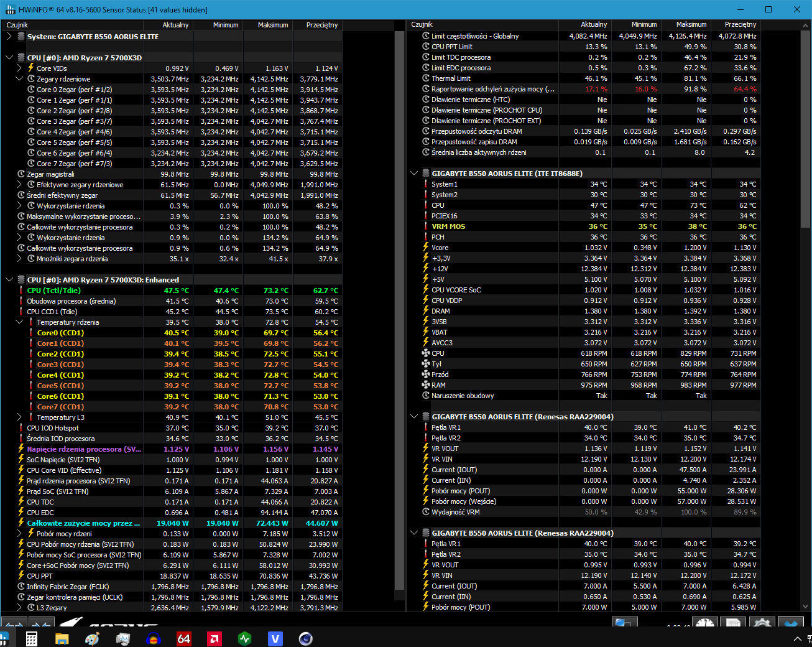
Task: Click the reset clock timer button
Action: click(x=704, y=623)
